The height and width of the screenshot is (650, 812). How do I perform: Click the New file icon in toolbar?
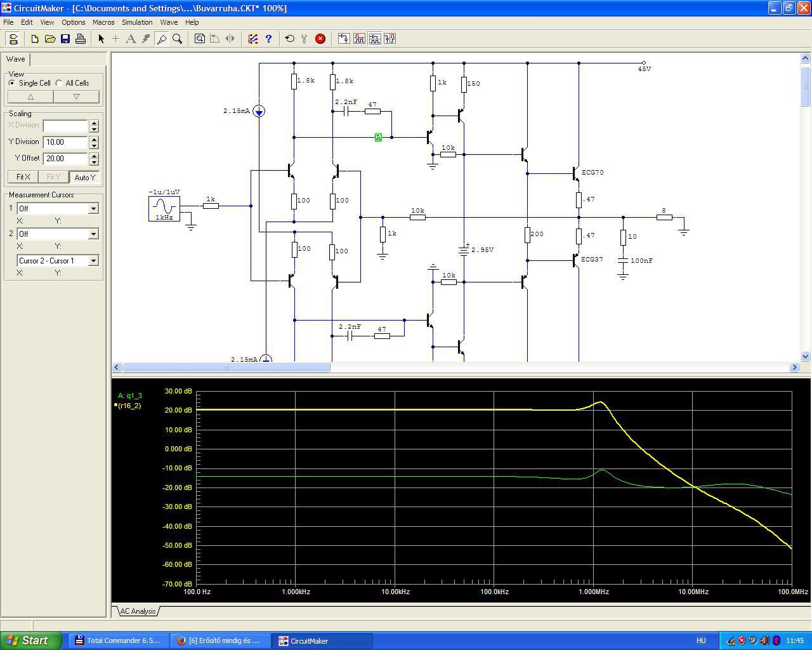coord(35,39)
